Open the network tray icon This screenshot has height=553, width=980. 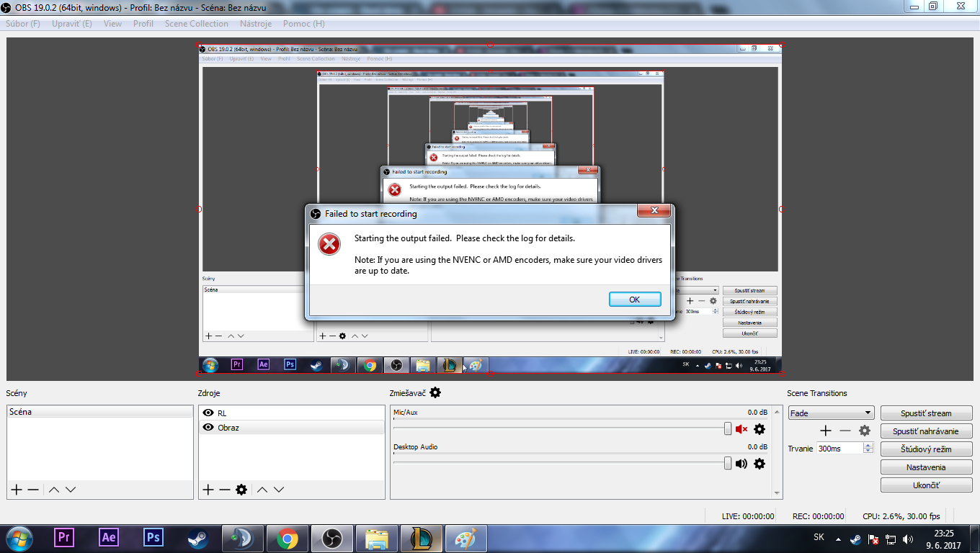pos(891,539)
